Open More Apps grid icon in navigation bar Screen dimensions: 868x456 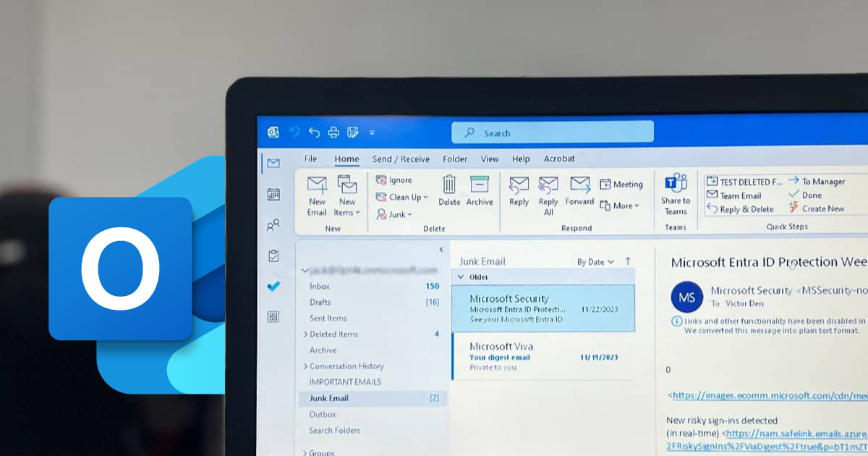273,316
